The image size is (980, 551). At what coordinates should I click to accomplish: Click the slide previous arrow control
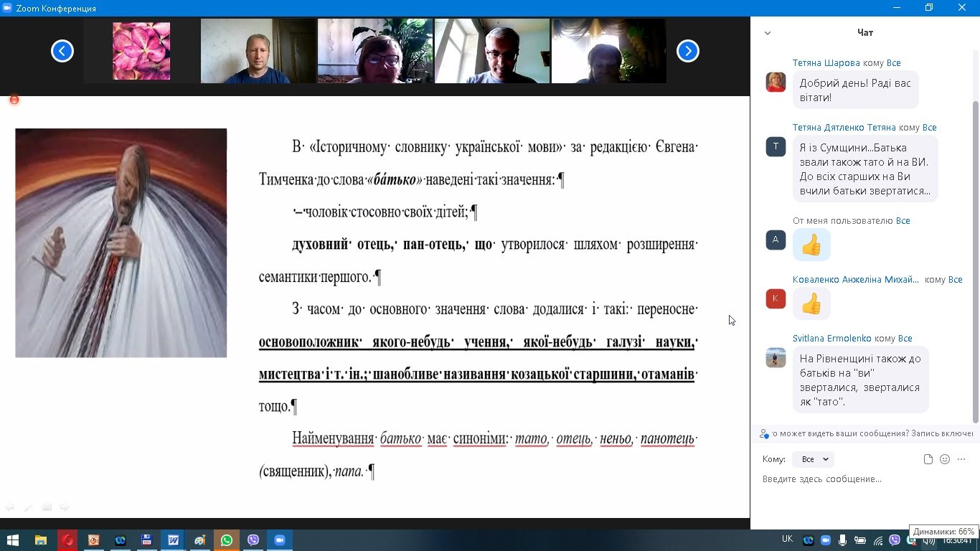coord(9,507)
